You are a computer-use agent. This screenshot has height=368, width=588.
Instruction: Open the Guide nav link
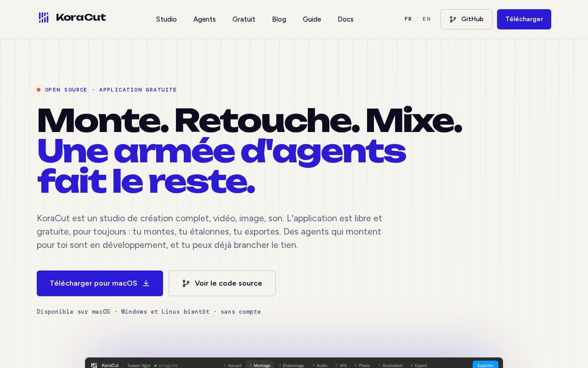[x=312, y=19]
